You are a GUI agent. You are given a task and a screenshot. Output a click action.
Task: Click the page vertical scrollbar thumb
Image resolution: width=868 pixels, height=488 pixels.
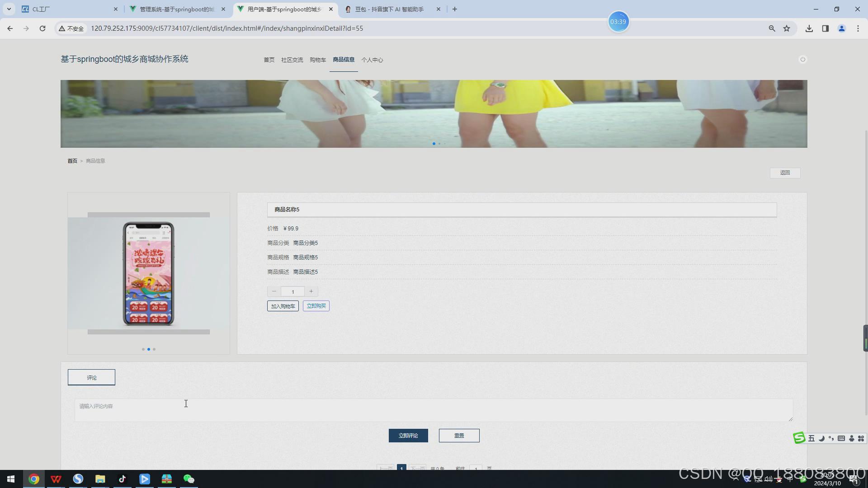[865, 271]
